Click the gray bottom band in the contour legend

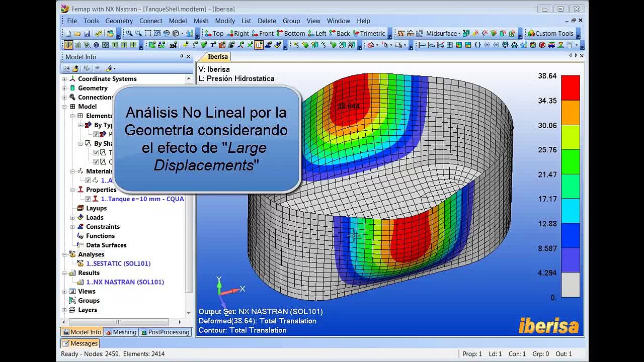[x=571, y=285]
